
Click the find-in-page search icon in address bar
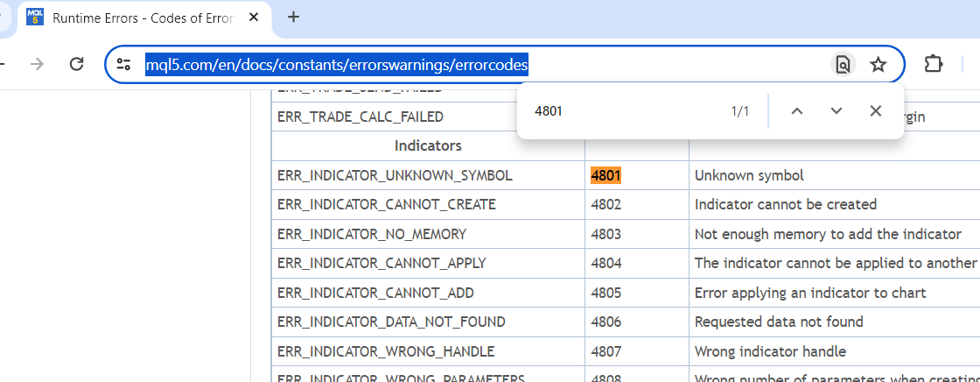(843, 64)
